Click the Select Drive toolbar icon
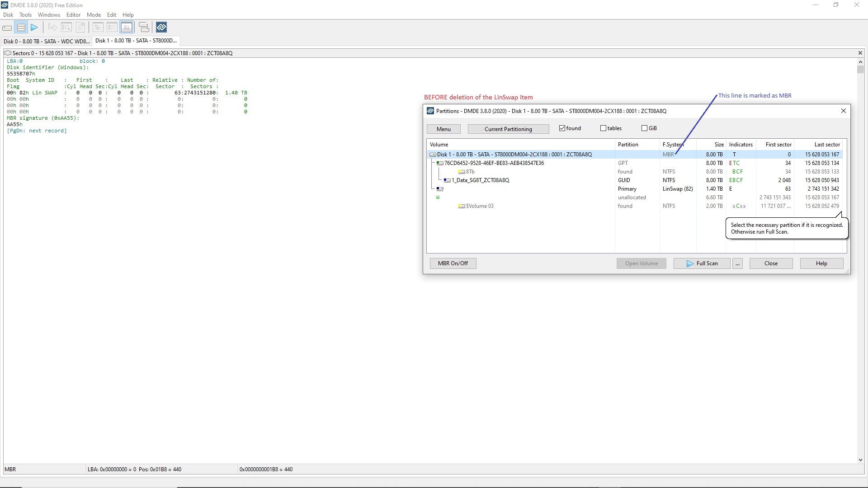The image size is (868, 488). click(x=7, y=28)
